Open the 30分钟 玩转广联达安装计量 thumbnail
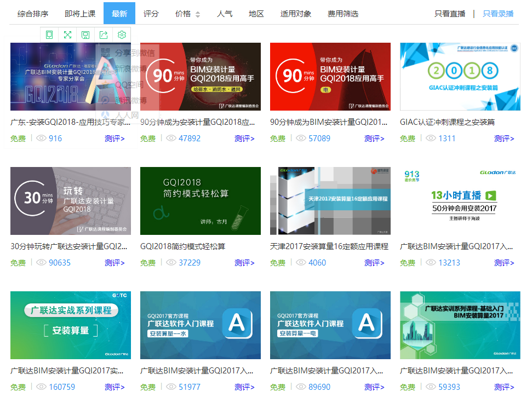Image resolution: width=532 pixels, height=409 pixels. pyautogui.click(x=71, y=201)
